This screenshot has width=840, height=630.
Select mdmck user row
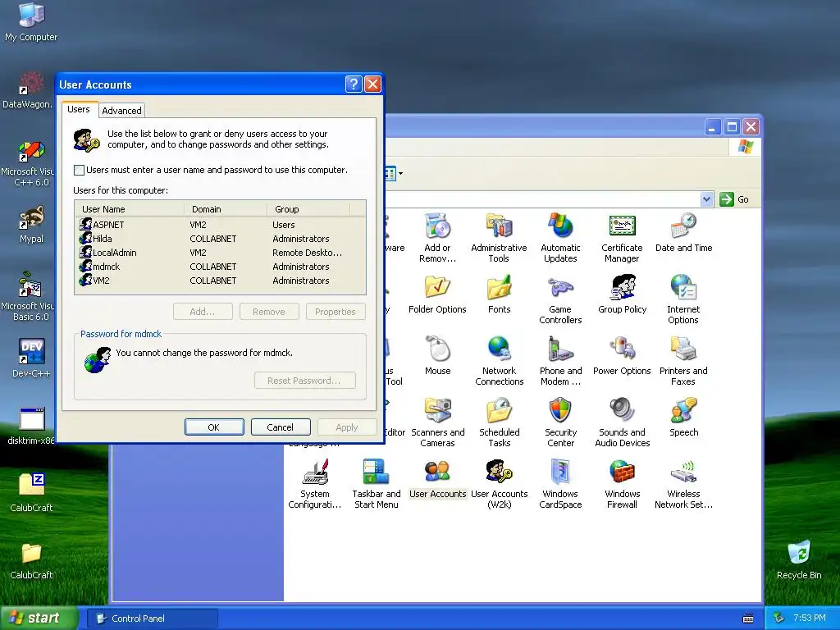click(220, 267)
